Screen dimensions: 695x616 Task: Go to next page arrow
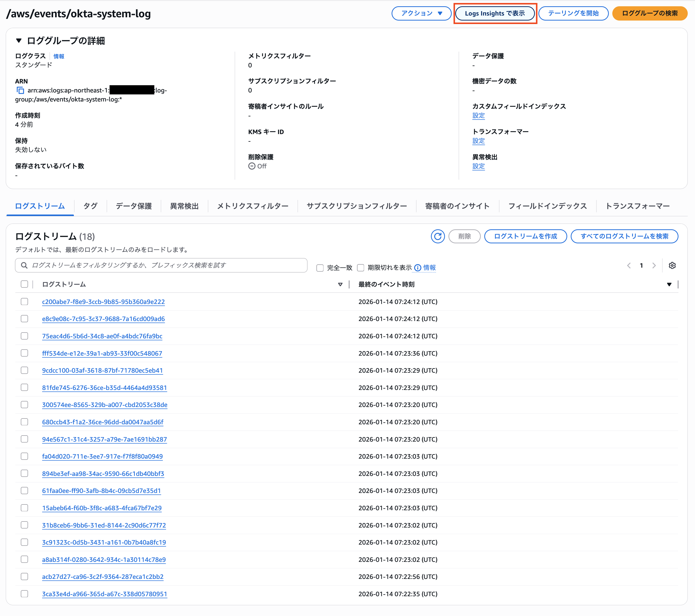pyautogui.click(x=654, y=266)
